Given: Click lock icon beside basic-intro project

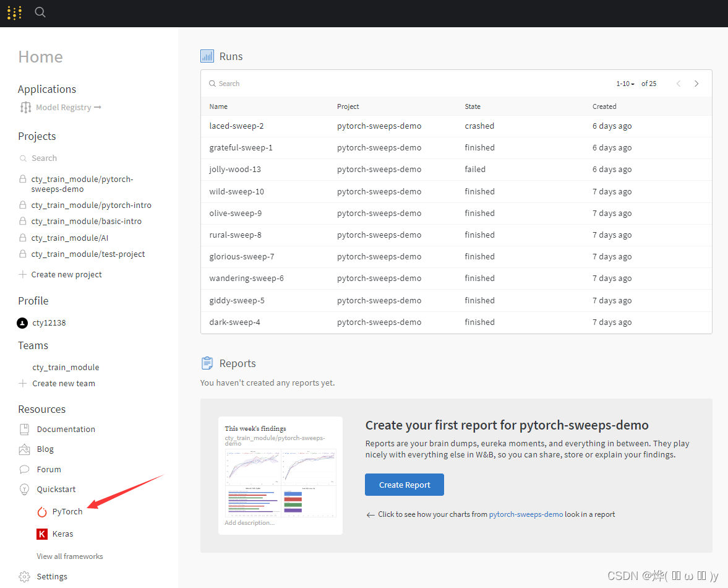Looking at the screenshot, I should pos(22,221).
